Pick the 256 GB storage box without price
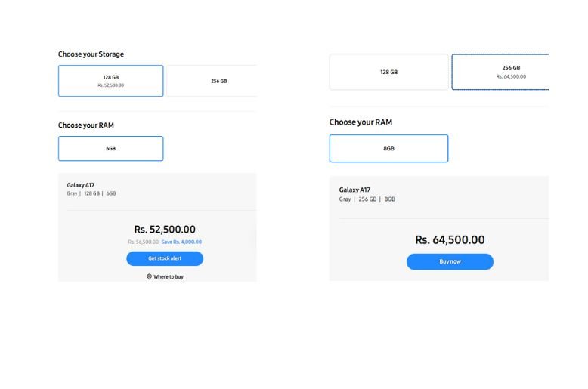 (218, 81)
